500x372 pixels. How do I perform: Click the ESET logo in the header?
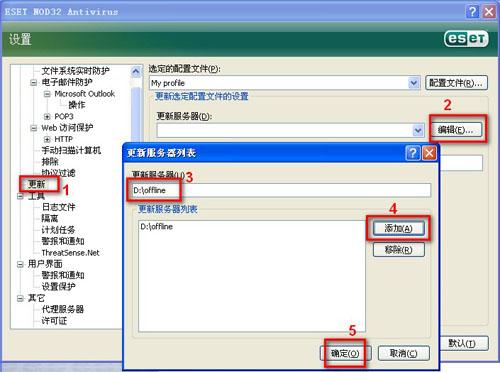[x=466, y=39]
